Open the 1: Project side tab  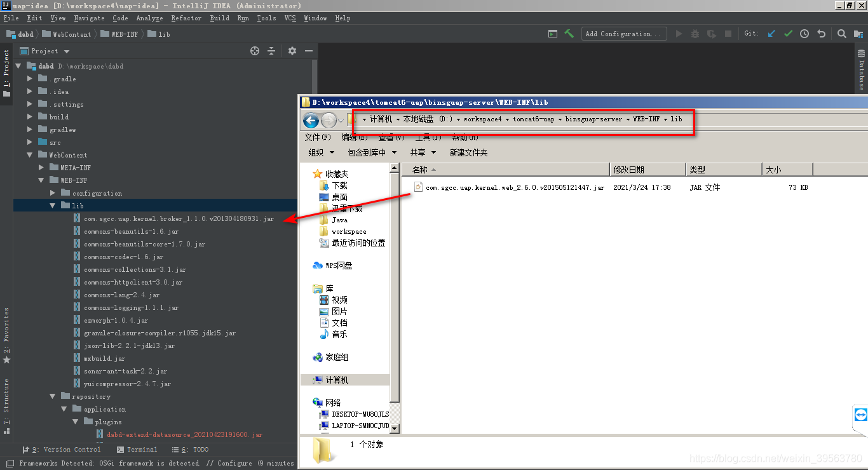coord(6,73)
